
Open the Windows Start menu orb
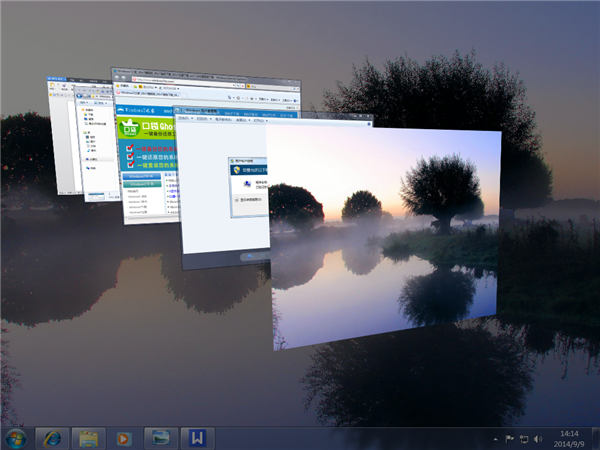click(x=16, y=438)
